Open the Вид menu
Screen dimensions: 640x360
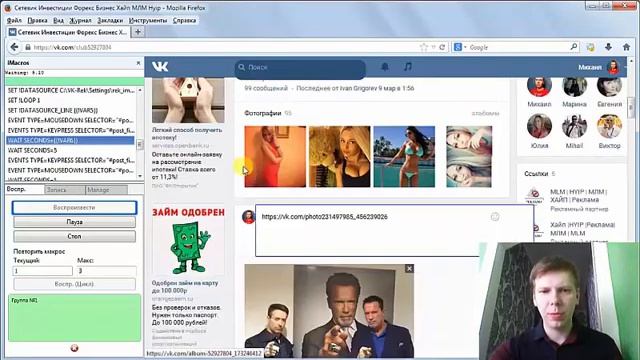58,20
